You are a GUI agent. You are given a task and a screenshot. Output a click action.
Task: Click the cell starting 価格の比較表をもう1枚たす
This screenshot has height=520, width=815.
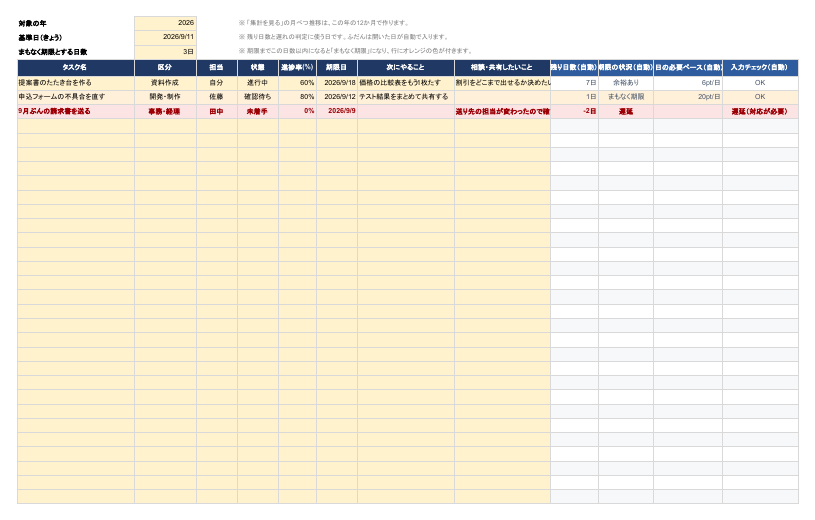pos(406,83)
